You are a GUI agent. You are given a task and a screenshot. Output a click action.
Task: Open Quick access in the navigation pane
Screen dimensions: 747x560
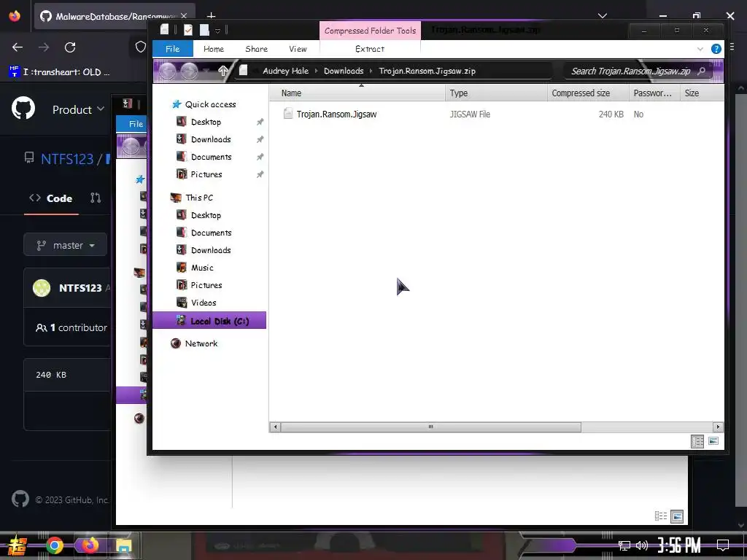210,104
